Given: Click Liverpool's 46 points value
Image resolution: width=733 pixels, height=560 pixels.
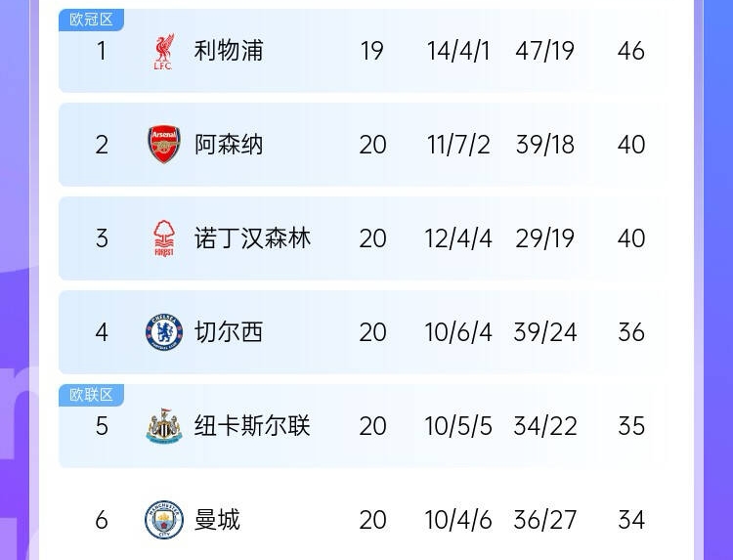Looking at the screenshot, I should click(x=631, y=51).
